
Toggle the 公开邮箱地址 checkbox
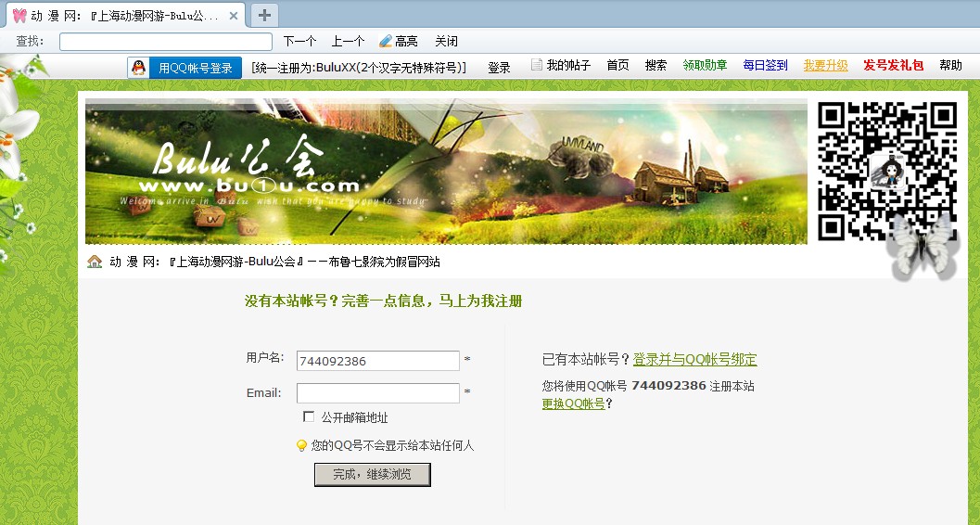point(309,416)
